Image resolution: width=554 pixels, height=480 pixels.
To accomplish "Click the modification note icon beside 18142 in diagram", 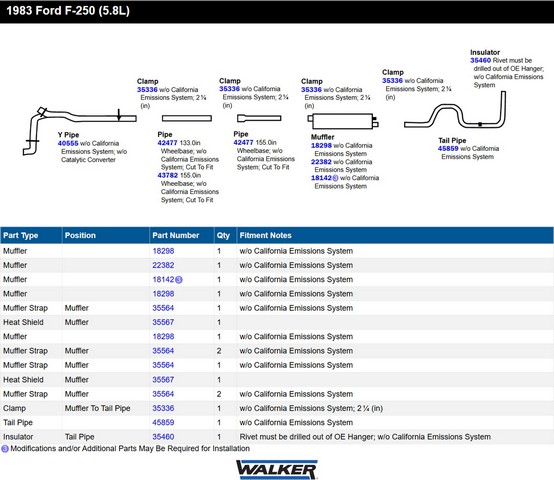I will tap(335, 178).
